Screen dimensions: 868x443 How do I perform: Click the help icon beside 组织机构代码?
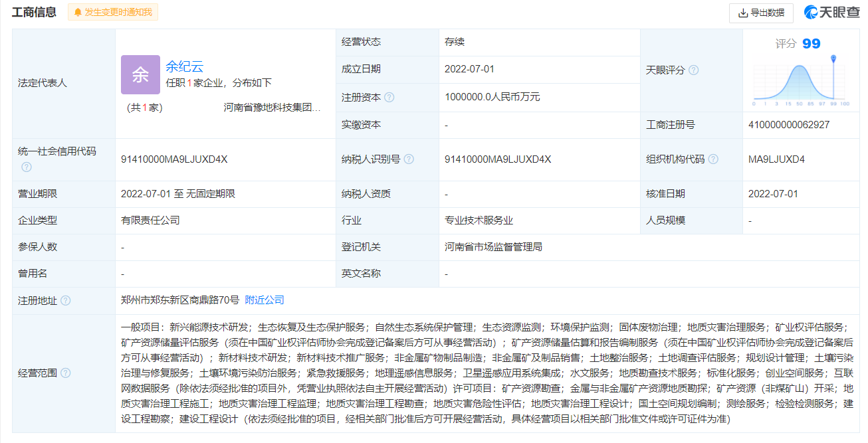[x=713, y=159]
